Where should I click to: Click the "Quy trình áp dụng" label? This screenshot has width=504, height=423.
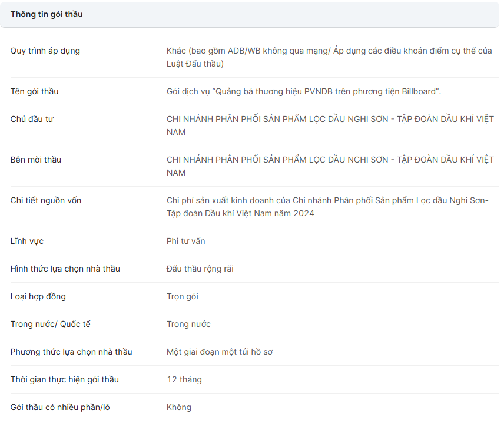[45, 51]
